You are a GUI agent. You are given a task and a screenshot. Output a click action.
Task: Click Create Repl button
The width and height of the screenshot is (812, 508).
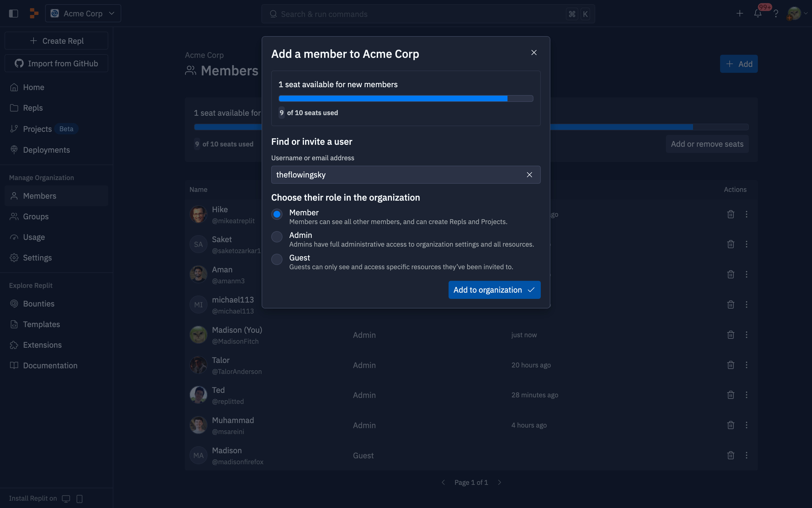56,41
